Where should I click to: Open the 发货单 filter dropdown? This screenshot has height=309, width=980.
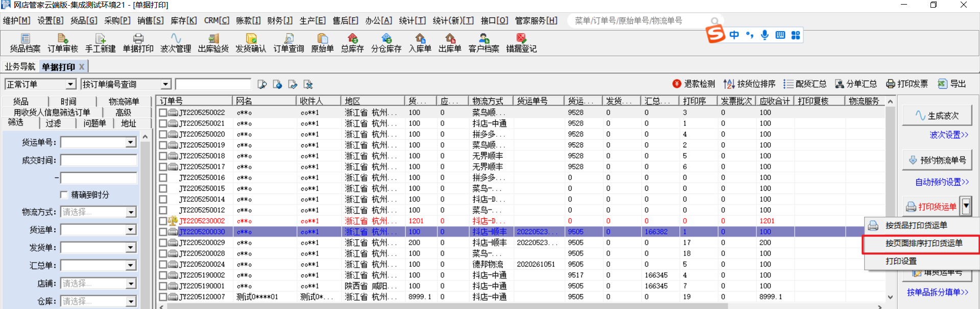tap(131, 248)
